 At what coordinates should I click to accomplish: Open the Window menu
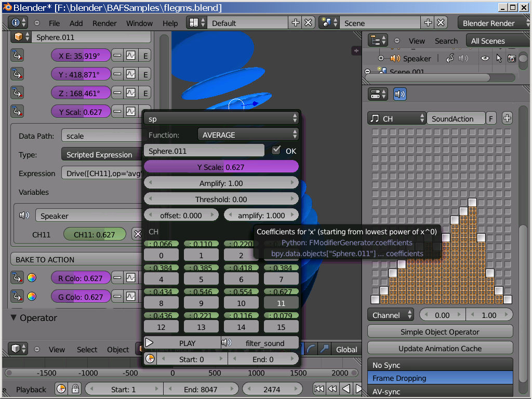point(139,23)
